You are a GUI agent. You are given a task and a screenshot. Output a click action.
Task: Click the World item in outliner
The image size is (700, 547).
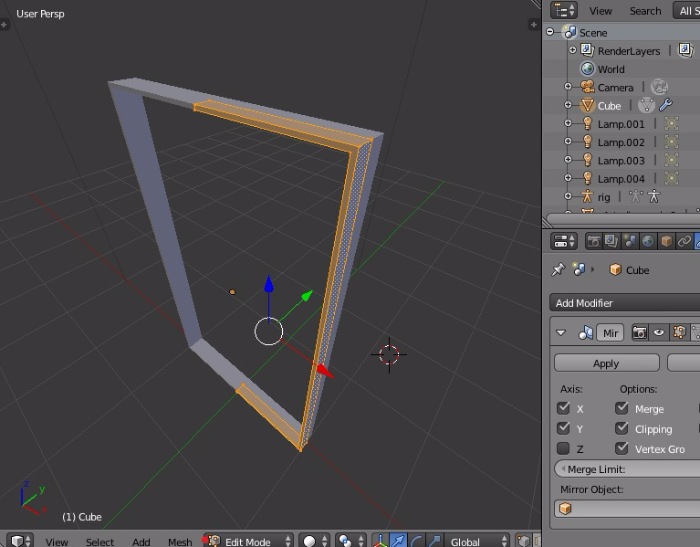click(611, 69)
